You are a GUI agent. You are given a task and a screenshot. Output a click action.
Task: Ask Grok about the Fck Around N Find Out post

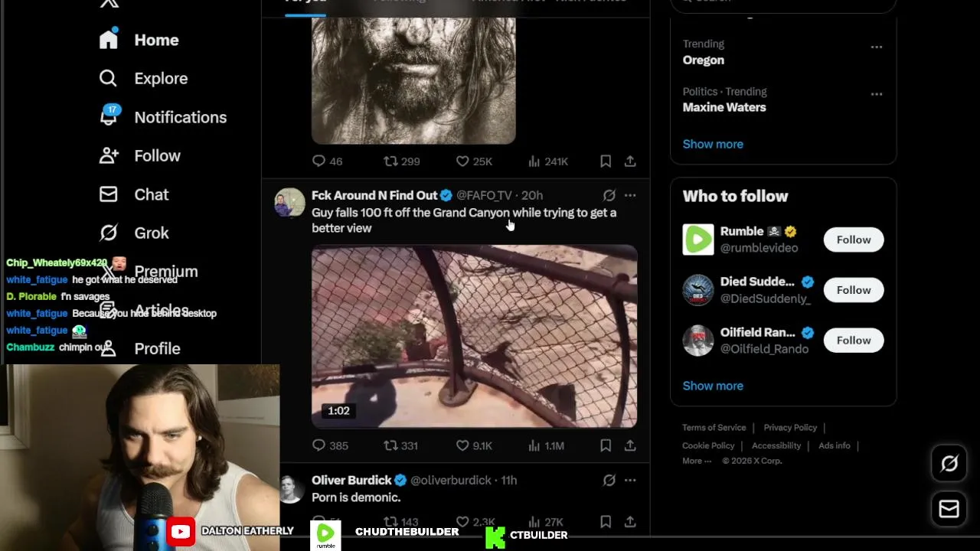[x=609, y=196]
